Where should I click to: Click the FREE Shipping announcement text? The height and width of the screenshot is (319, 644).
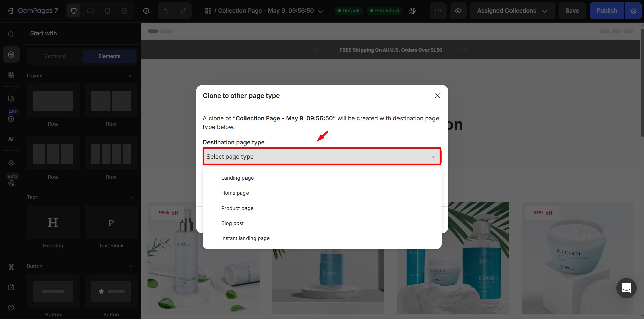[390, 50]
